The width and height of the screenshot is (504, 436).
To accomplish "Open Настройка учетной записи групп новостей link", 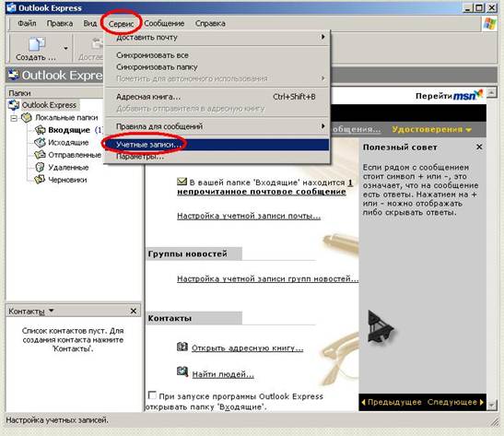I will (x=268, y=278).
